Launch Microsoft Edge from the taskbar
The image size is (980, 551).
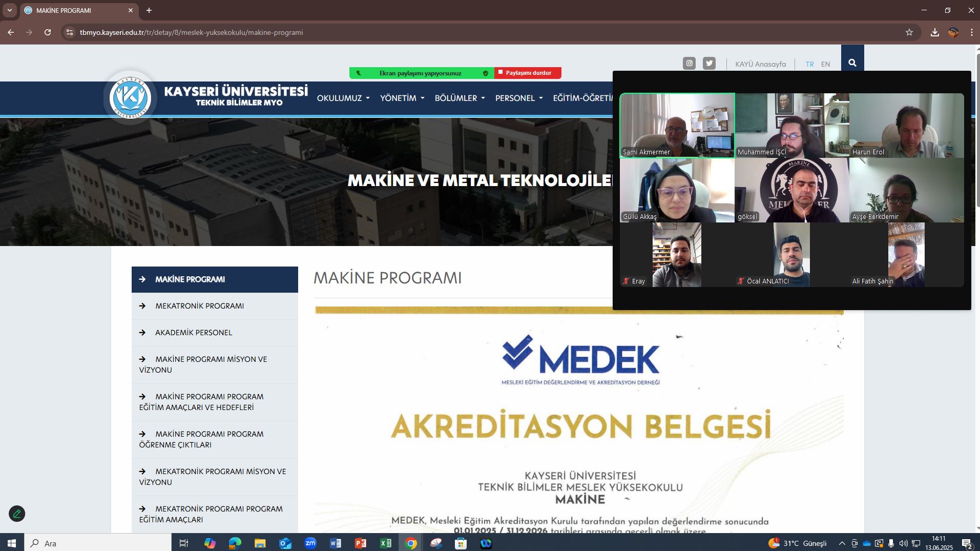[x=235, y=543]
